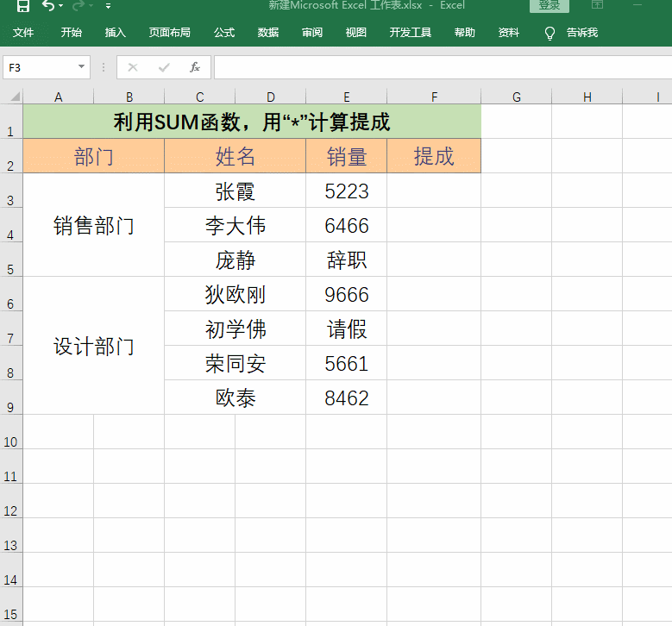The width and height of the screenshot is (672, 626).
Task: Switch to the 公式 ribbon tab
Action: [224, 33]
